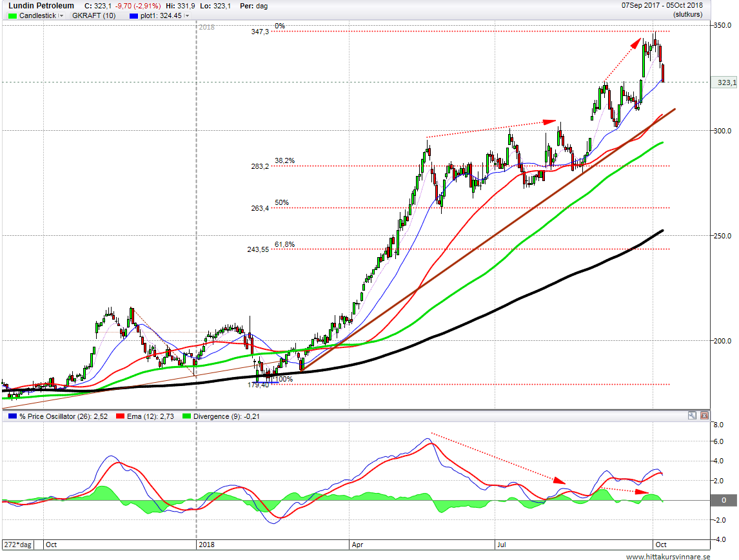Viewport: 739px width, 560px height.
Task: Click the Jul time axis label
Action: 502,545
